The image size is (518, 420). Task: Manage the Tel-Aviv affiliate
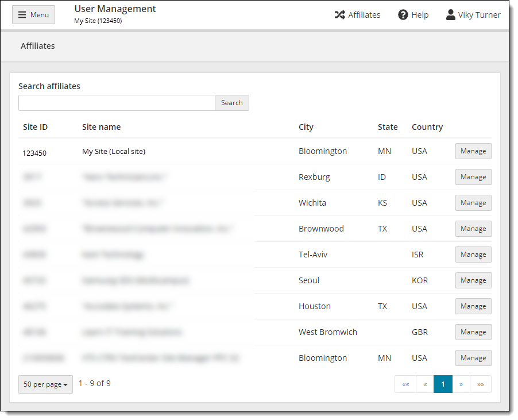click(x=473, y=255)
